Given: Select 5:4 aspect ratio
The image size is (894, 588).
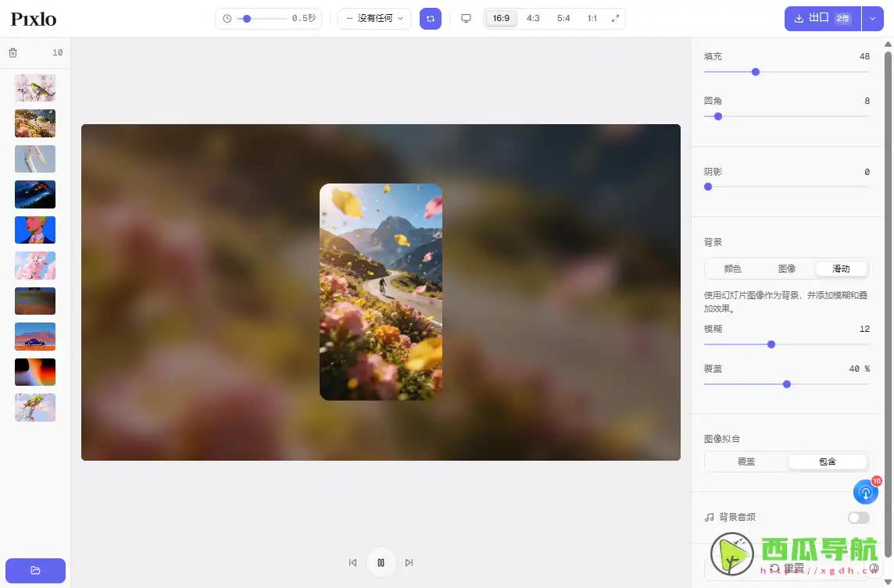Looking at the screenshot, I should tap(563, 19).
